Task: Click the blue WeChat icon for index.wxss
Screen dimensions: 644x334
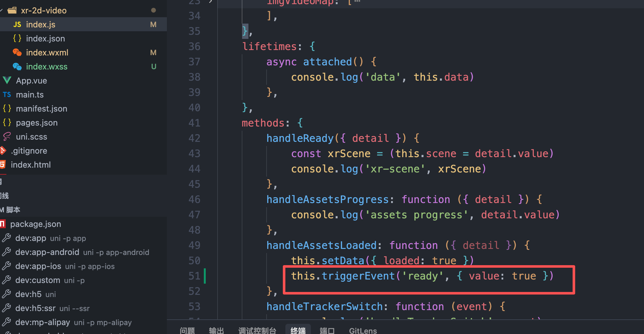Action: 17,66
